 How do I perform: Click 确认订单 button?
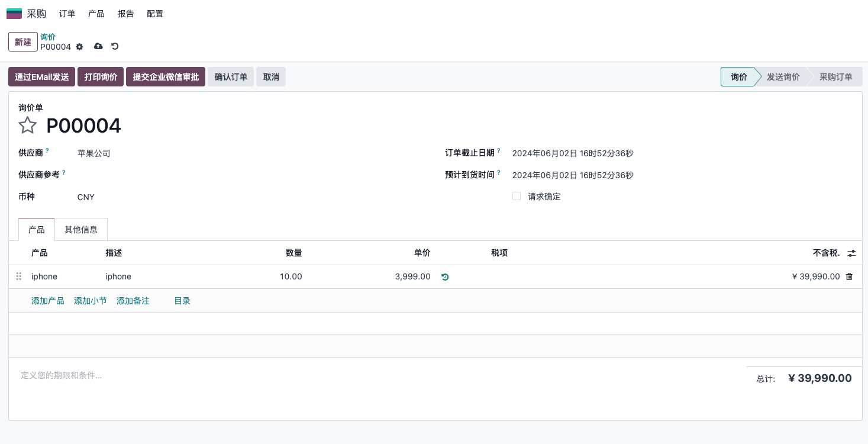[231, 77]
